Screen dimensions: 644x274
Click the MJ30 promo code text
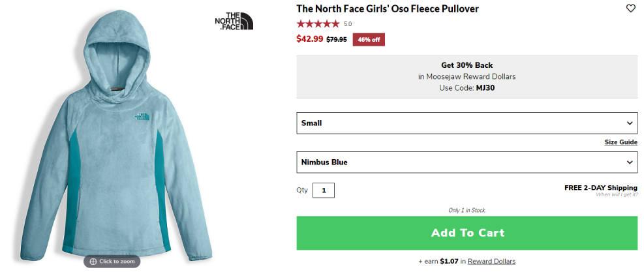[x=486, y=87]
